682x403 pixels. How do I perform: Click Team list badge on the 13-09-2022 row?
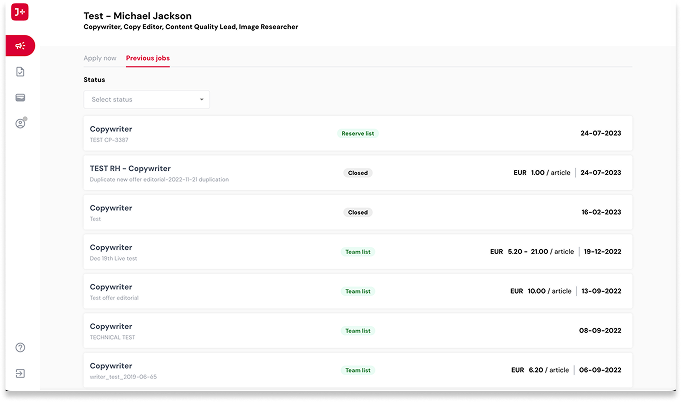(358, 291)
